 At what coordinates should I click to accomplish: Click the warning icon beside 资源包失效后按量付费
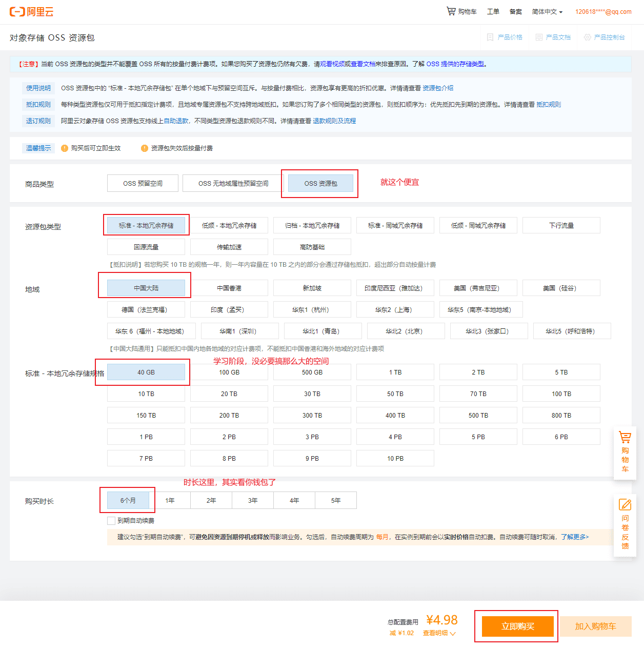pyautogui.click(x=145, y=148)
